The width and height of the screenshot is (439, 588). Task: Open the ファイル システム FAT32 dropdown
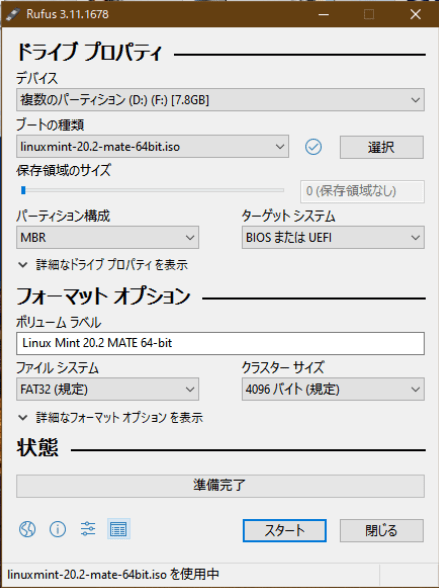pos(107,389)
